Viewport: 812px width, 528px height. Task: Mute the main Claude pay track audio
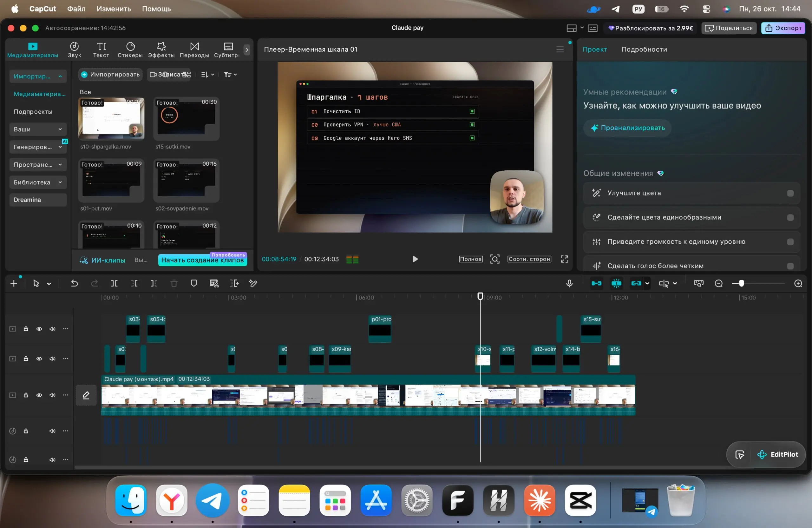click(52, 395)
